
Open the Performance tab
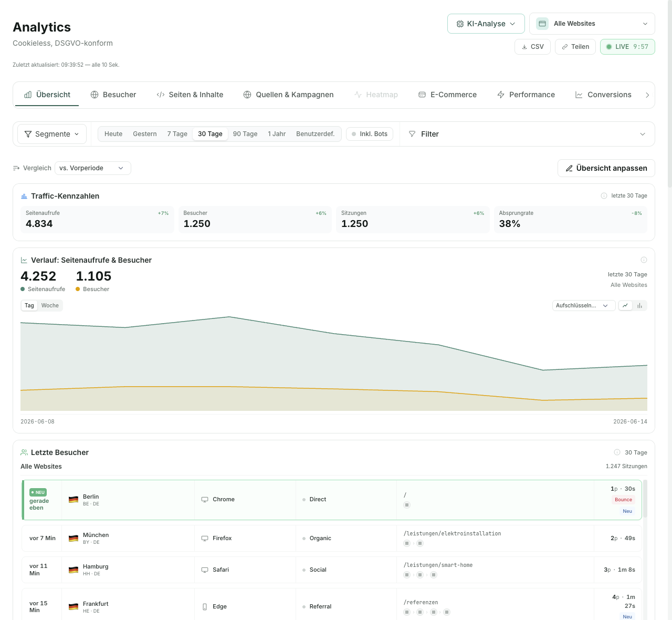[526, 95]
